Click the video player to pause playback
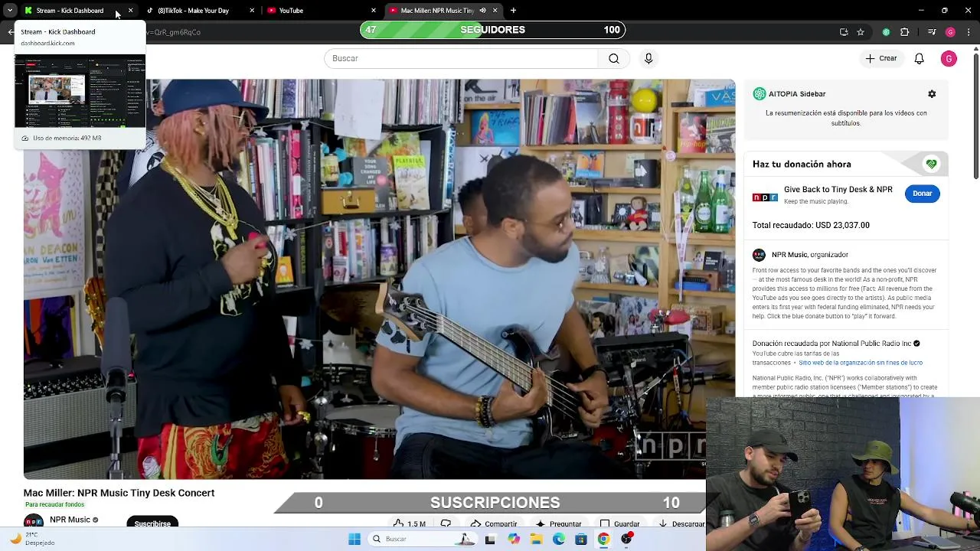Viewport: 980px width, 551px height. point(379,279)
